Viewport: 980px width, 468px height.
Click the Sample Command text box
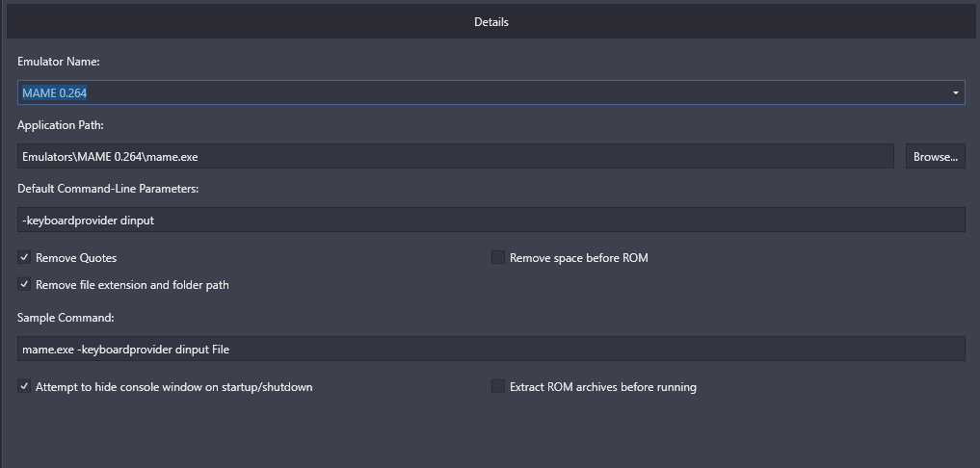click(x=491, y=350)
